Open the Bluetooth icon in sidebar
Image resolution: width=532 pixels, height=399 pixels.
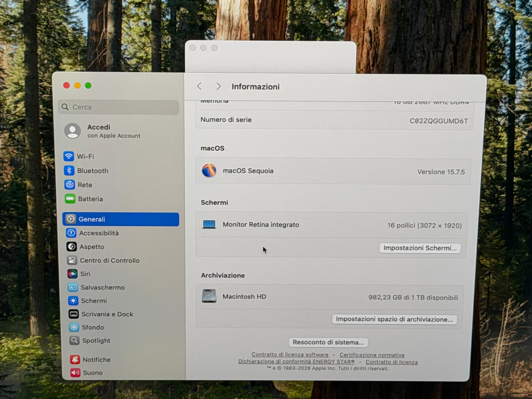point(69,170)
